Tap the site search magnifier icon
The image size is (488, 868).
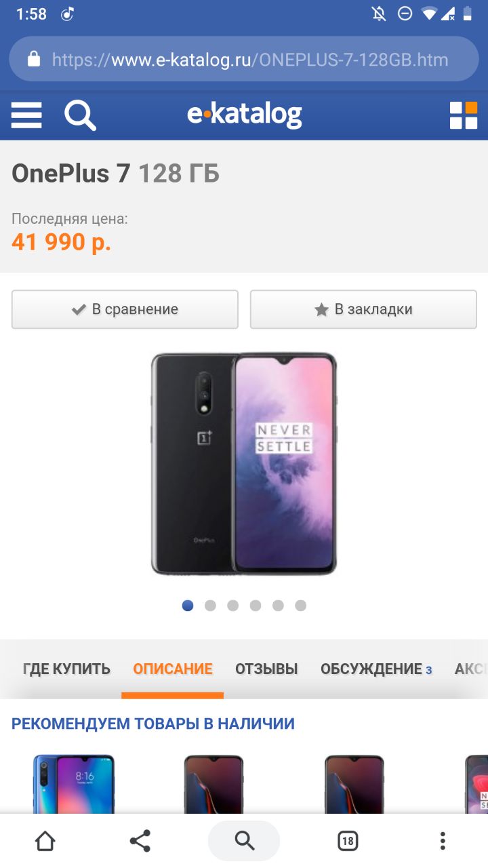pos(80,115)
